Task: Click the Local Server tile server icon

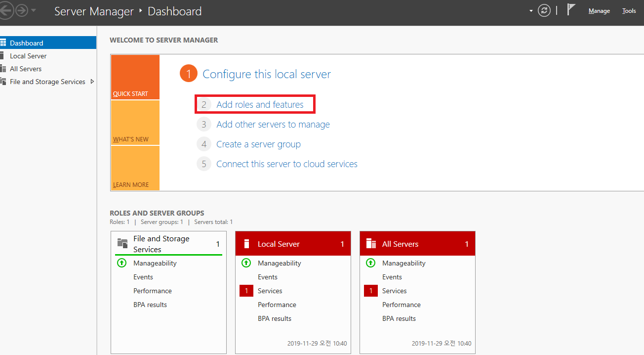Action: pos(246,244)
